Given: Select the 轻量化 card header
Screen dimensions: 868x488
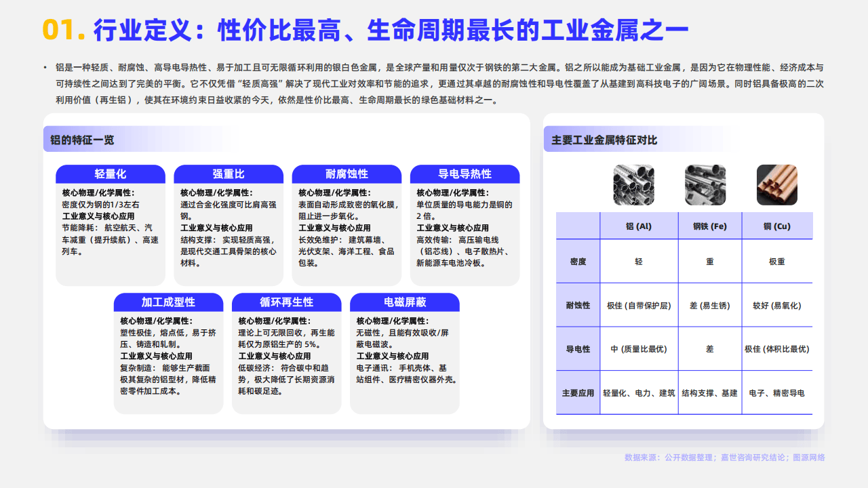Looking at the screenshot, I should 111,174.
